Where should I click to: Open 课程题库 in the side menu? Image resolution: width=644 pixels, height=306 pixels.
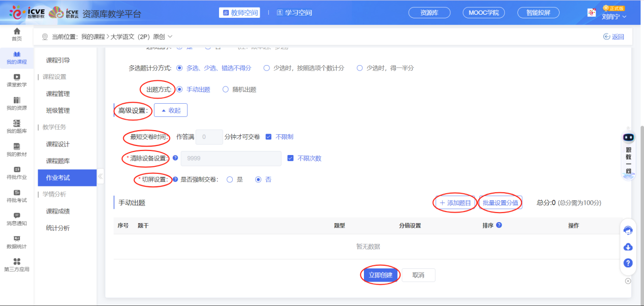(x=58, y=161)
